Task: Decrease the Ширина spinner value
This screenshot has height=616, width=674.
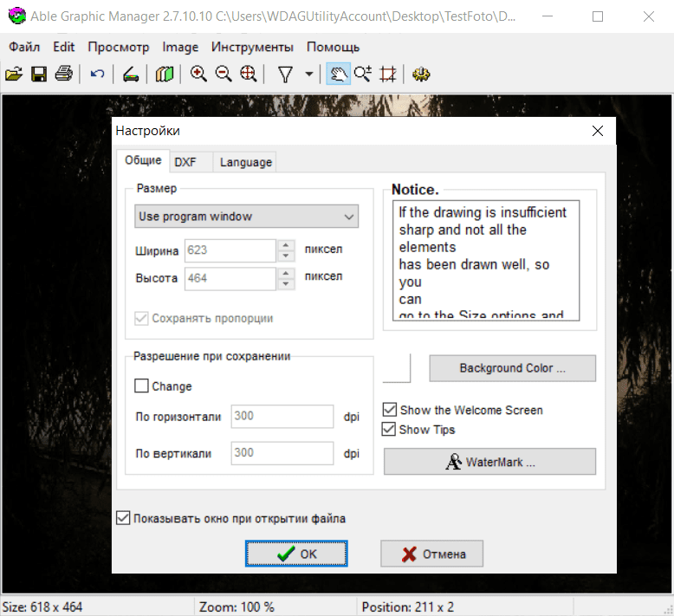Action: (286, 256)
